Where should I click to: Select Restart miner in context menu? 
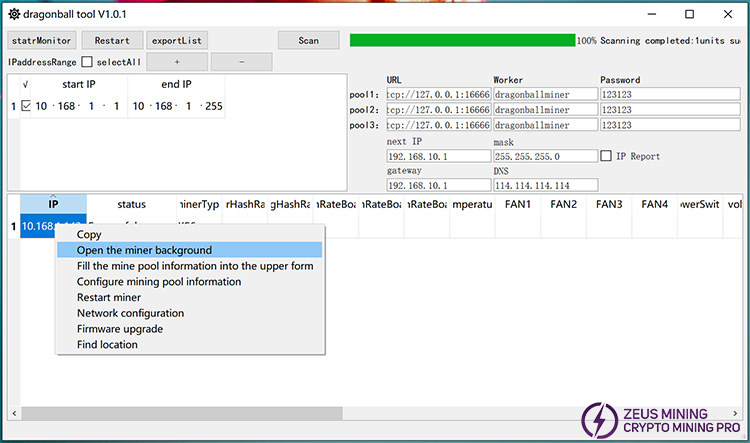(x=109, y=297)
